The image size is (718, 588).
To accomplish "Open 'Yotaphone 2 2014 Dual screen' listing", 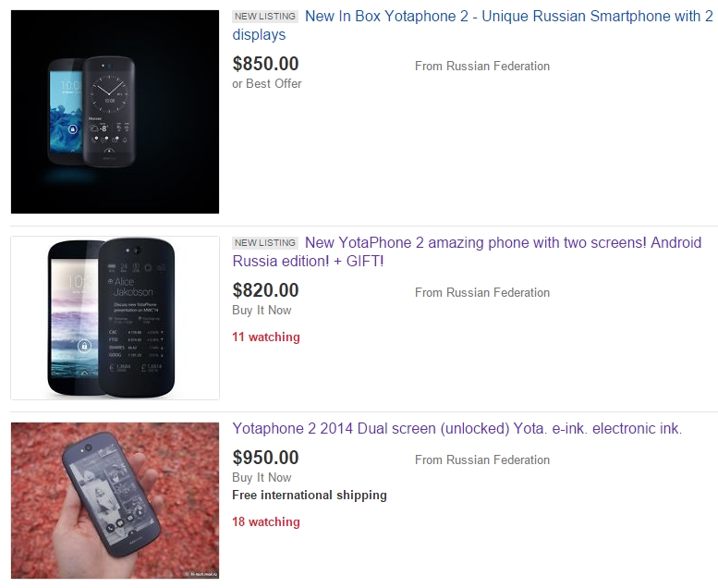I will click(x=457, y=428).
